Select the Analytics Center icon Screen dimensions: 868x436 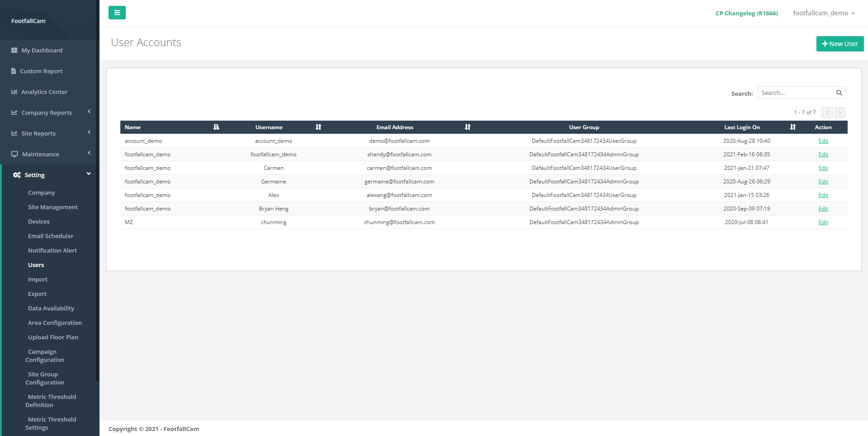point(14,91)
